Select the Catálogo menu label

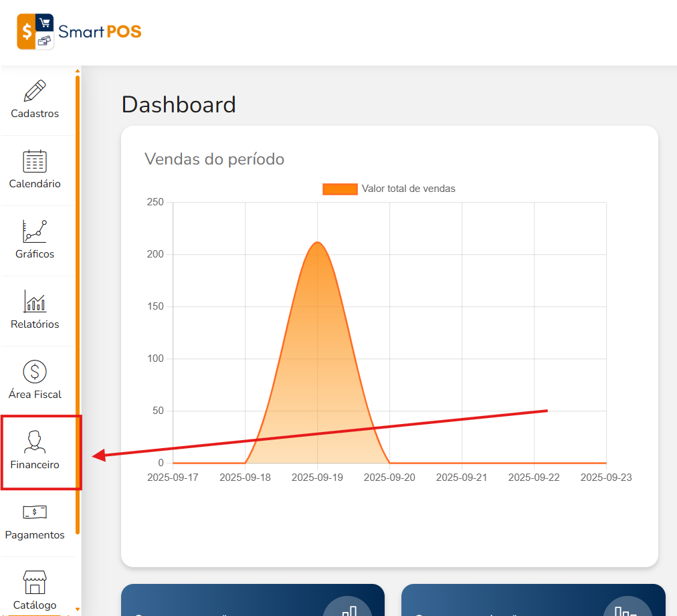pos(35,605)
